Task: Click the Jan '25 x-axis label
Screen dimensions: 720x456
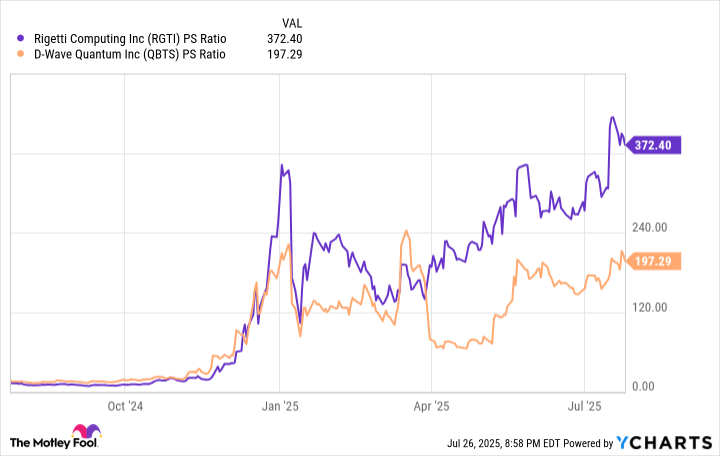Action: [x=280, y=406]
